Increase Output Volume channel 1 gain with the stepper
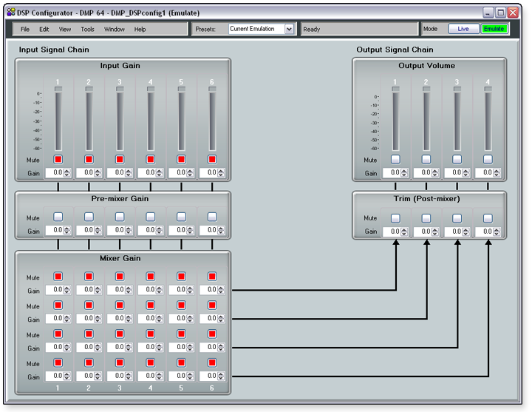The height and width of the screenshot is (412, 532). (406, 170)
